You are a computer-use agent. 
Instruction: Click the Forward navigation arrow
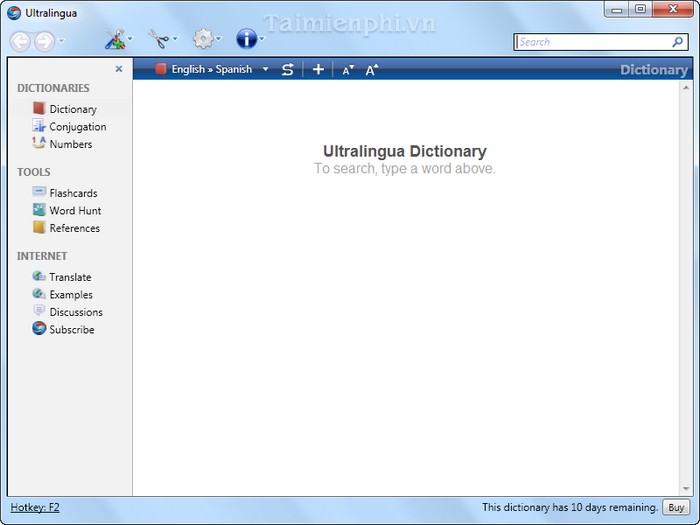(x=45, y=42)
